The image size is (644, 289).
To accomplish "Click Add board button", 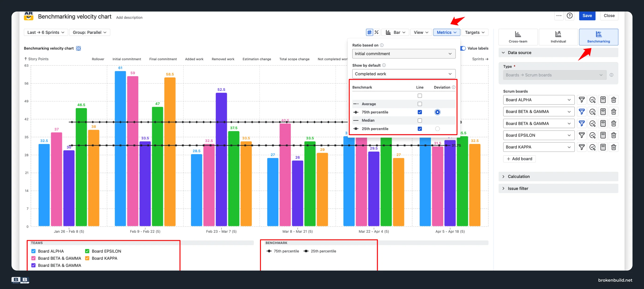I will [x=519, y=159].
